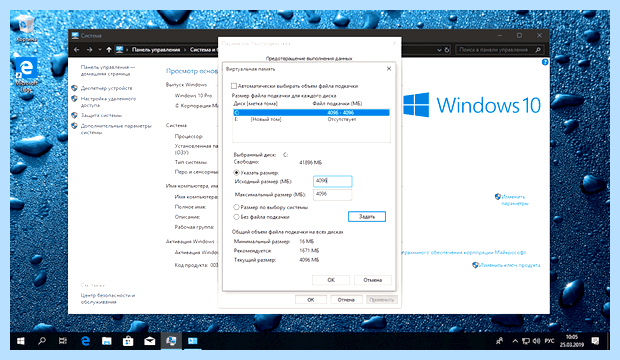This screenshot has height=360, width=620.
Task: Open Task View on taskbar
Action: 63,341
